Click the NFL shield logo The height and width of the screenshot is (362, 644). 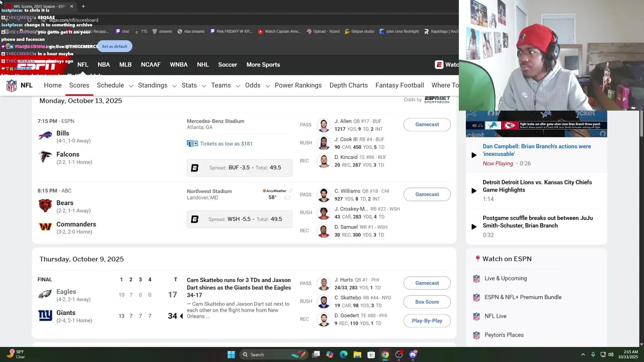click(x=11, y=85)
